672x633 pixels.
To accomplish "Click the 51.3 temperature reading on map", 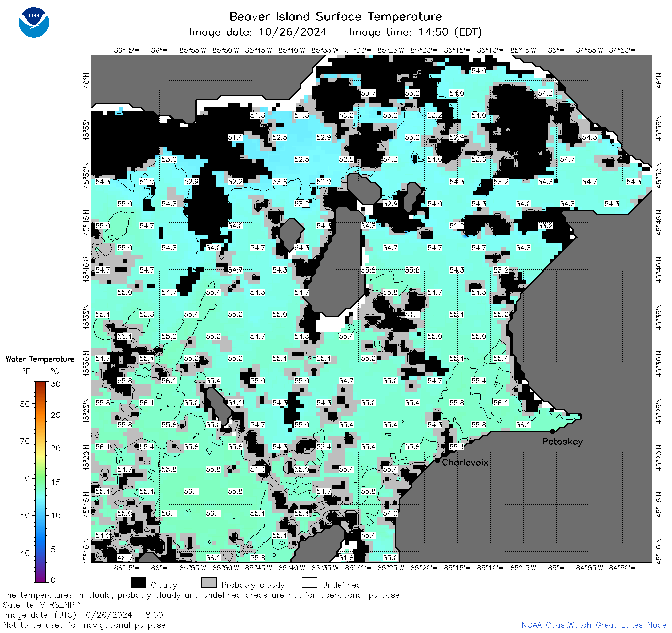I will coord(346,558).
